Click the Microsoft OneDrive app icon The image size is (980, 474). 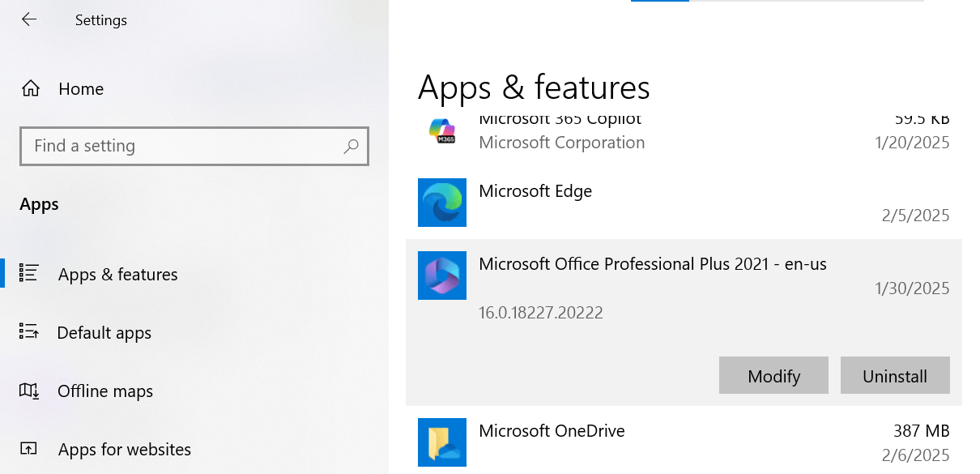(442, 442)
